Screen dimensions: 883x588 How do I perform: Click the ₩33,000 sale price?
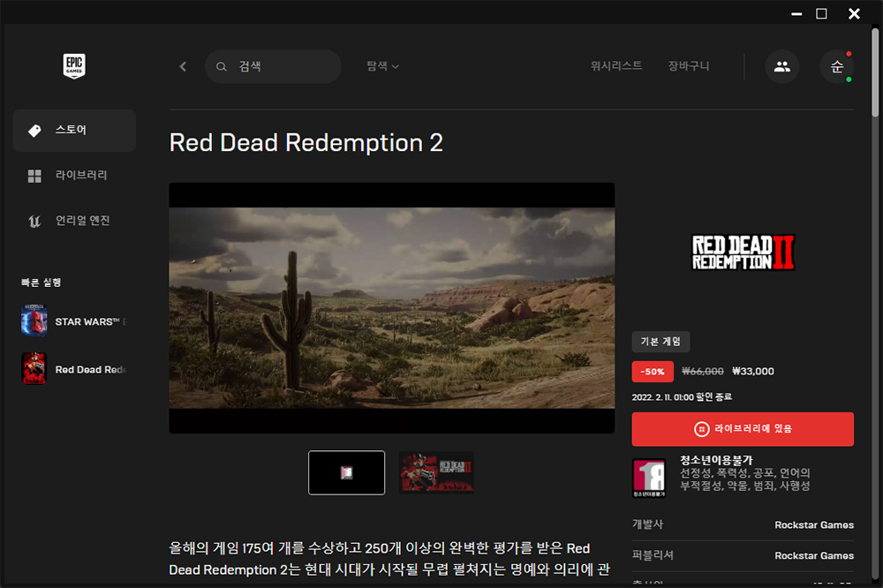[753, 371]
